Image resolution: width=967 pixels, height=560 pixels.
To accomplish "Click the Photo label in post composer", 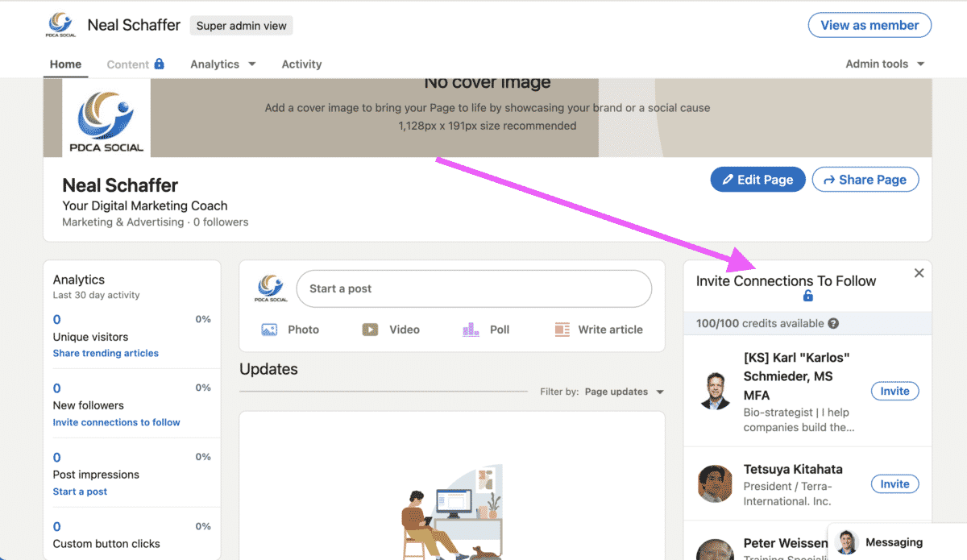I will tap(303, 330).
